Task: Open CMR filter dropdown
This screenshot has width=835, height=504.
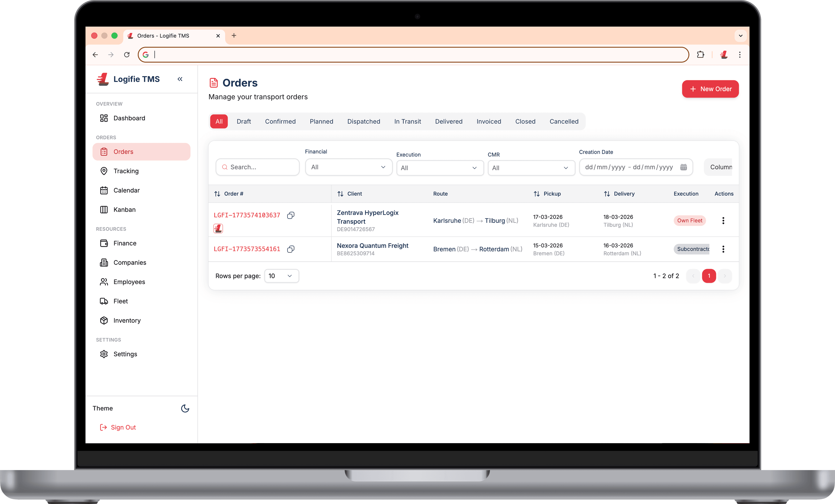Action: point(531,168)
